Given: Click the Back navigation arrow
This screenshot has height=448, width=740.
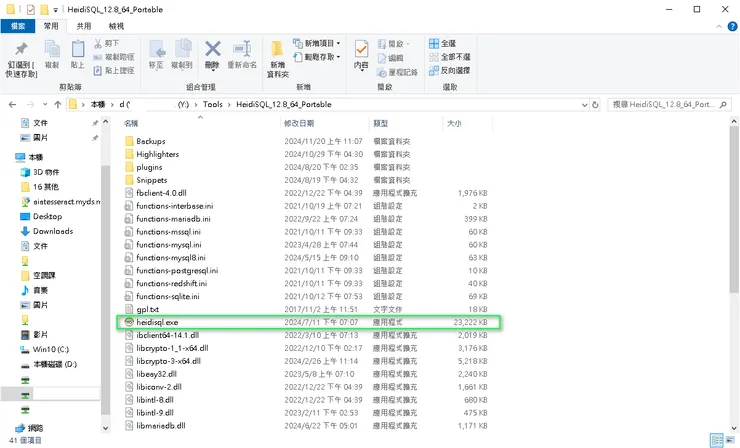Looking at the screenshot, I should tap(12, 105).
